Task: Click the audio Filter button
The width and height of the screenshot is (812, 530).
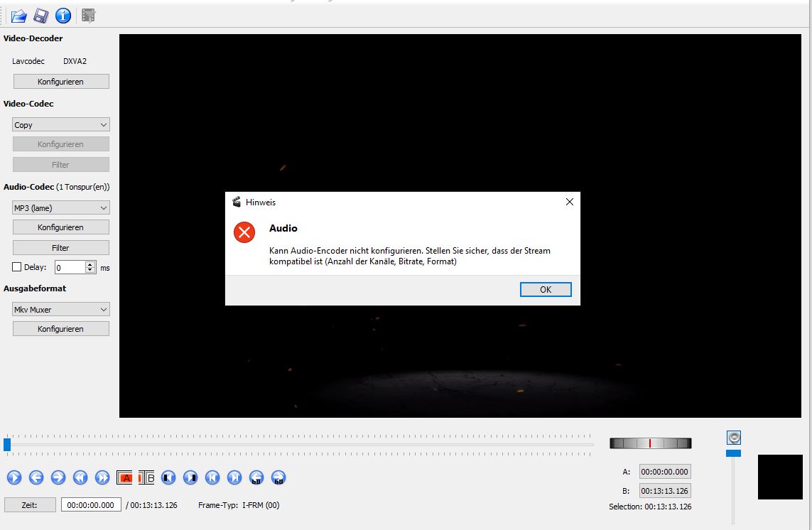Action: 61,248
